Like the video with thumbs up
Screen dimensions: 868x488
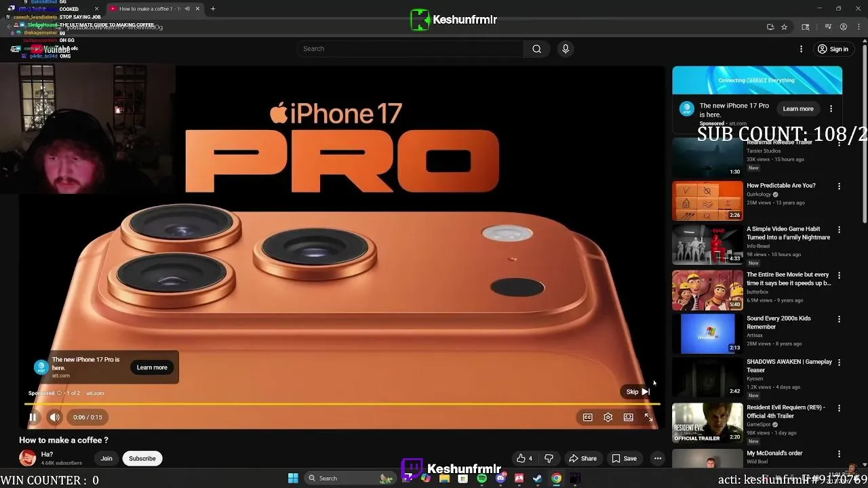[524, 459]
